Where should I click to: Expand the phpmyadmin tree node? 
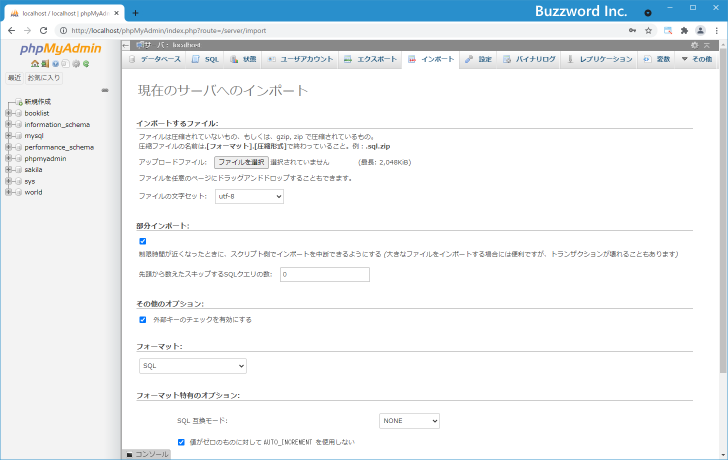click(8, 158)
